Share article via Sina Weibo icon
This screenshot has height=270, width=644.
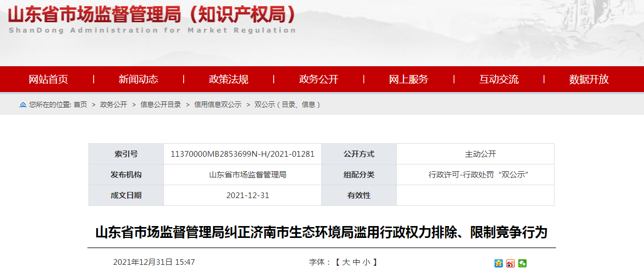point(511,263)
